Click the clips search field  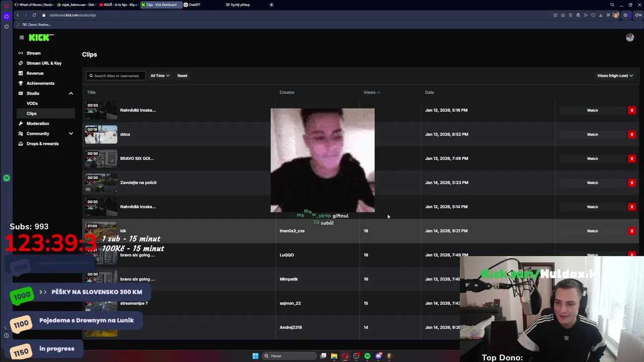tap(116, 76)
